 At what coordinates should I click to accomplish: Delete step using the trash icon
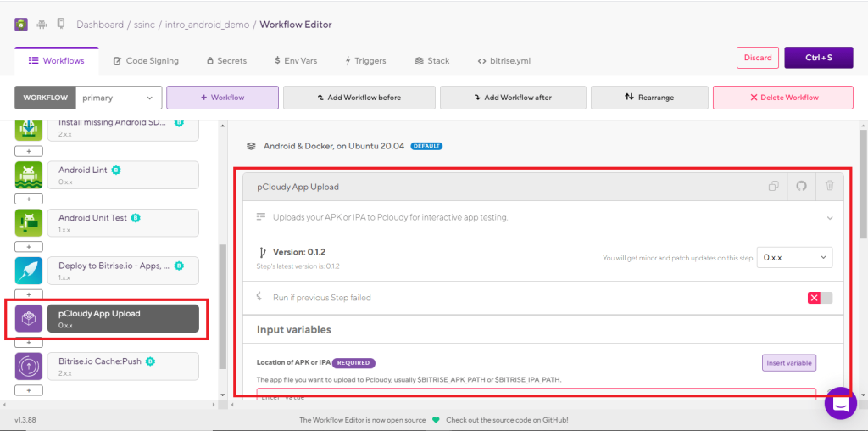point(829,186)
